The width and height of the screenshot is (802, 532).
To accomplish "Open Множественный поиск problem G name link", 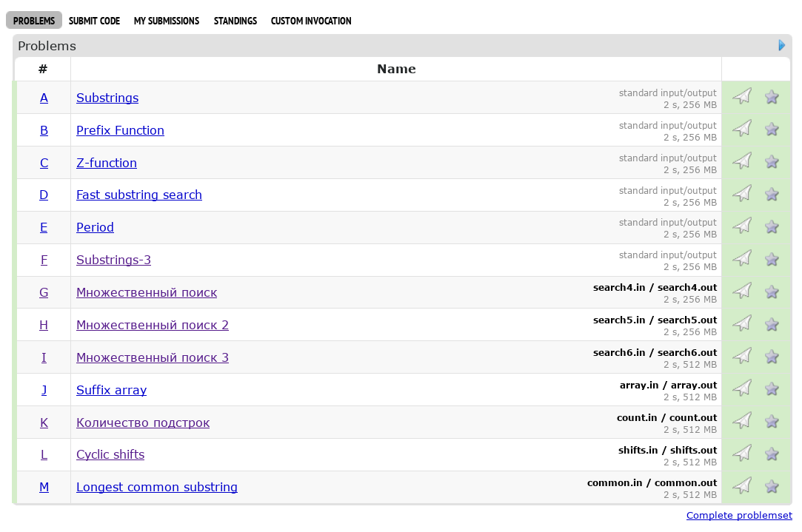I will (x=147, y=292).
